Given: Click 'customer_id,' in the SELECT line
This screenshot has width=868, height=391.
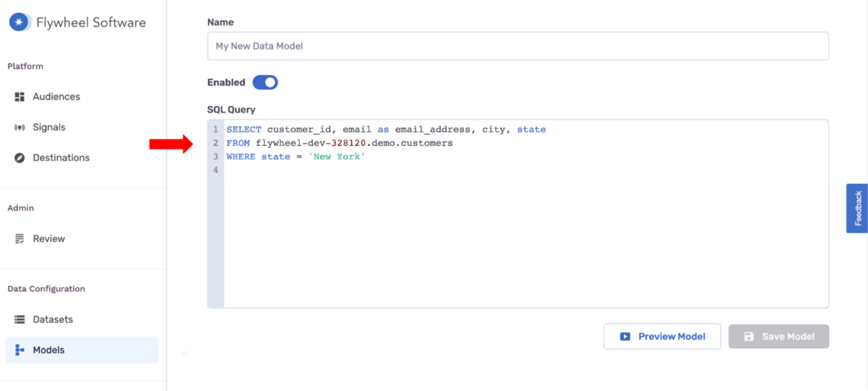Looking at the screenshot, I should point(302,130).
